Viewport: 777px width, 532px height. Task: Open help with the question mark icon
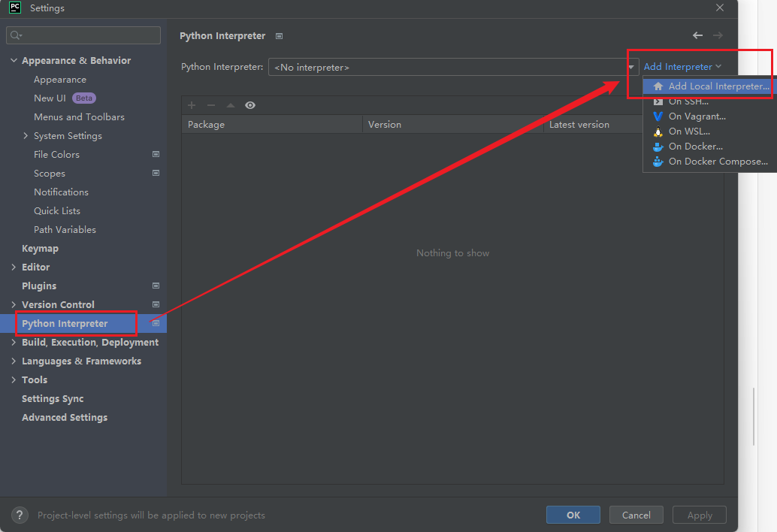[x=20, y=515]
